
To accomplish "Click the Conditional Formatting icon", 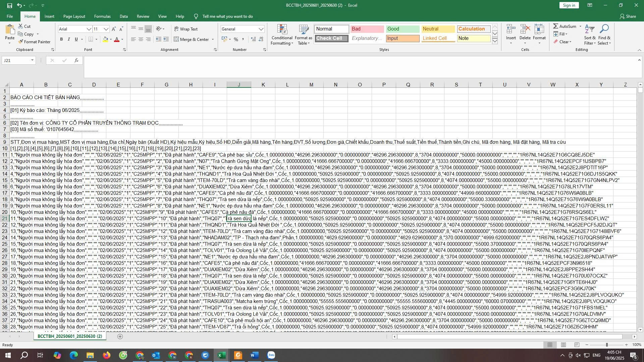I will tap(282, 30).
